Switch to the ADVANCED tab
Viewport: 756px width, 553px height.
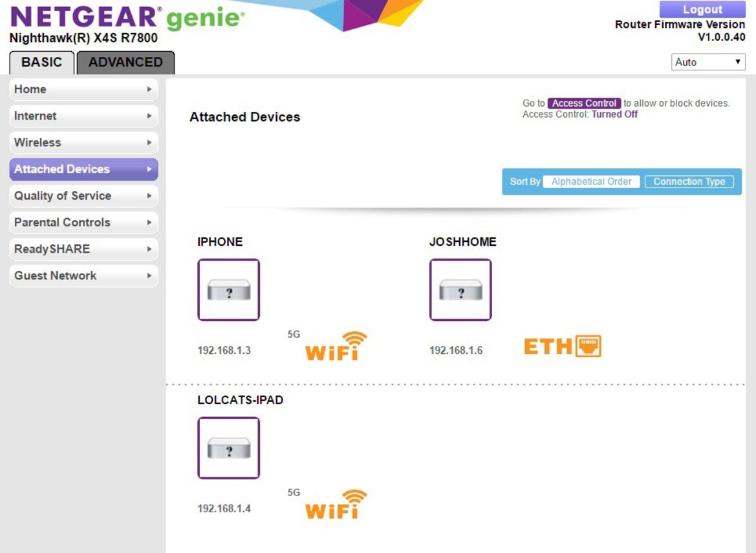click(125, 63)
